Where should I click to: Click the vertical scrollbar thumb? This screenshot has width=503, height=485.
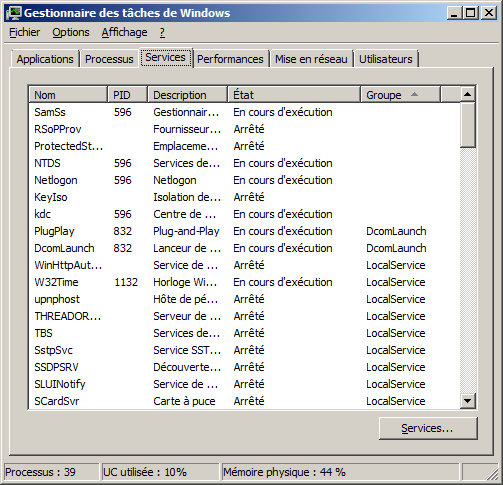tap(467, 125)
